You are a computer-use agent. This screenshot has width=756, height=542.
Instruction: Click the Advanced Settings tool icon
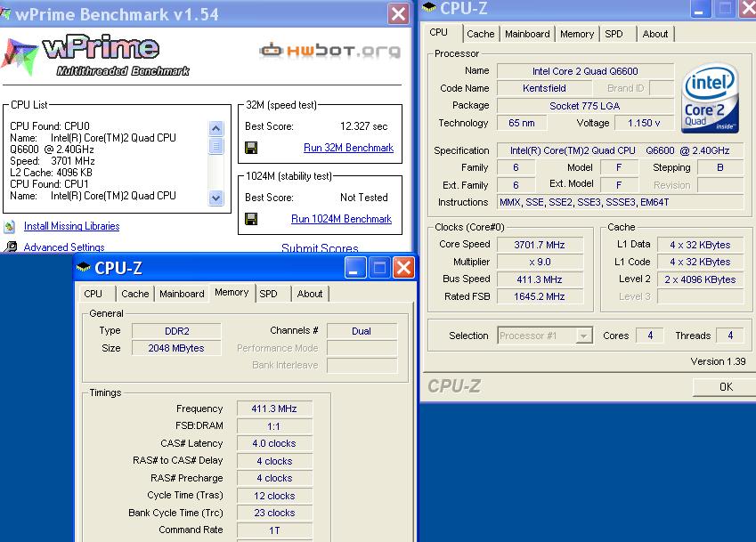[10, 247]
